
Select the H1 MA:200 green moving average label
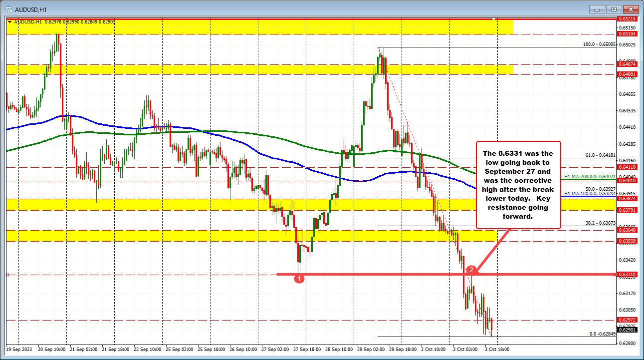(x=590, y=176)
